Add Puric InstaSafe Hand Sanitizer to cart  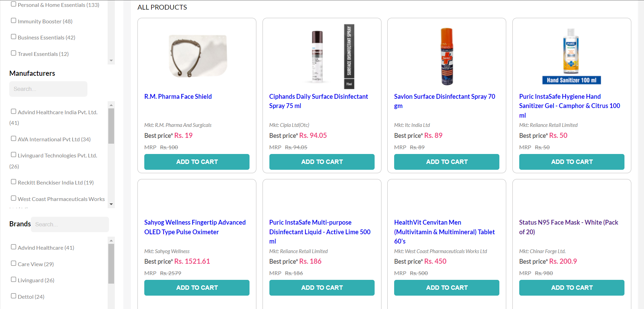pos(571,162)
